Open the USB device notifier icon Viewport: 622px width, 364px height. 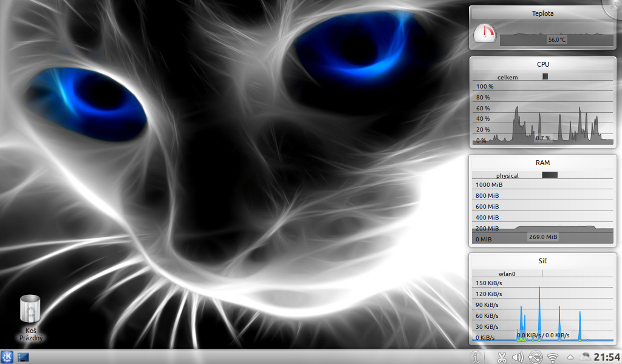pyautogui.click(x=535, y=357)
